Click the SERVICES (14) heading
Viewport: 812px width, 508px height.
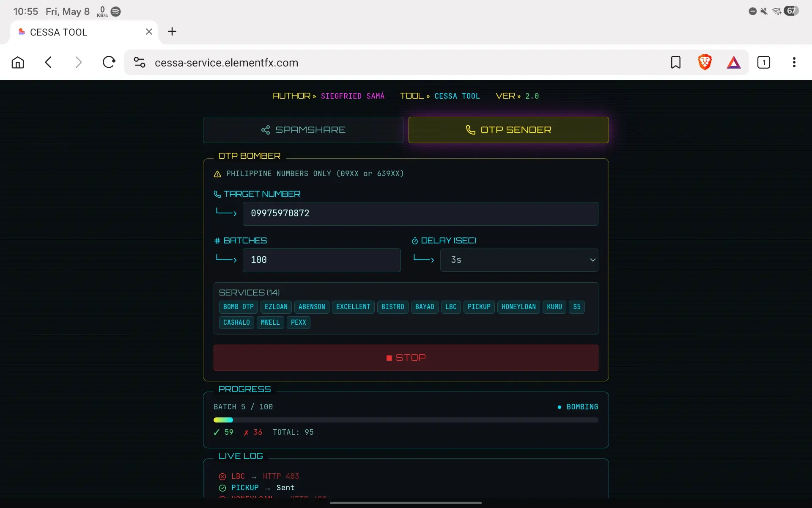pyautogui.click(x=249, y=293)
